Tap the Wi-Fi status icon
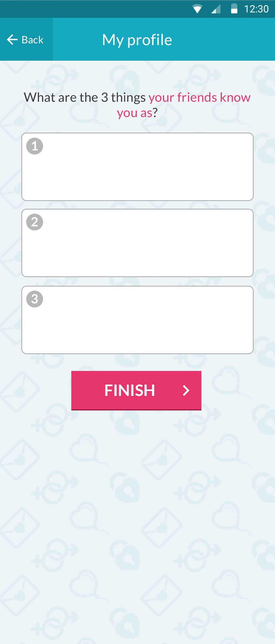The width and height of the screenshot is (275, 644). [197, 9]
